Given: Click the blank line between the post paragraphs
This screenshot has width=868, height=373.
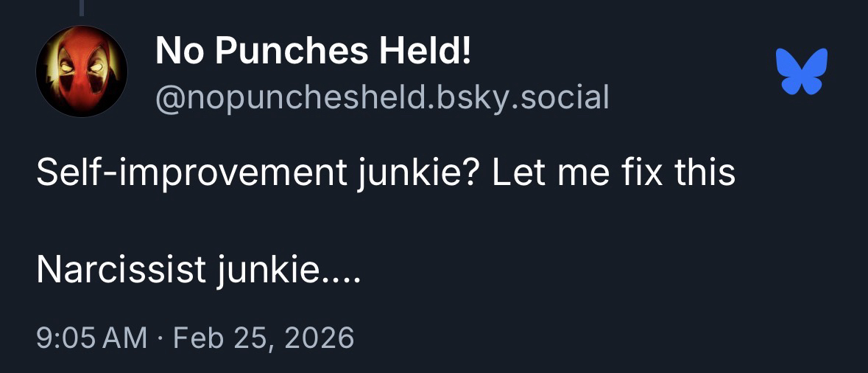Looking at the screenshot, I should point(294,221).
